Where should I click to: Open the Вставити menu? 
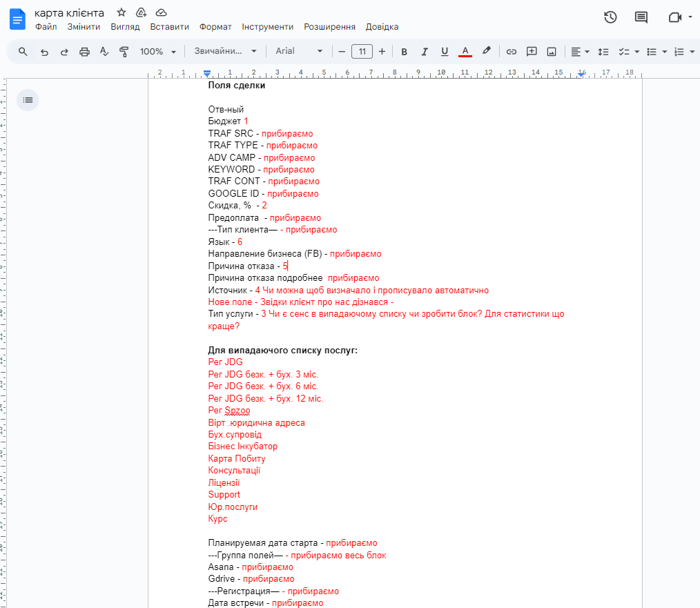(x=169, y=27)
